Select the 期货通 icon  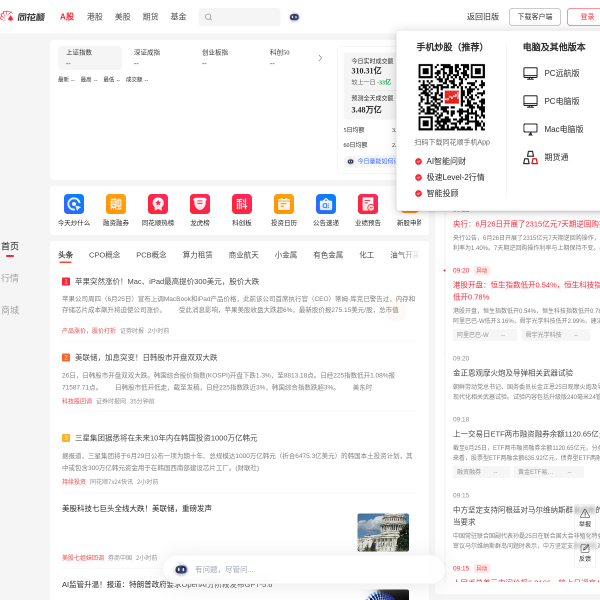[530, 157]
